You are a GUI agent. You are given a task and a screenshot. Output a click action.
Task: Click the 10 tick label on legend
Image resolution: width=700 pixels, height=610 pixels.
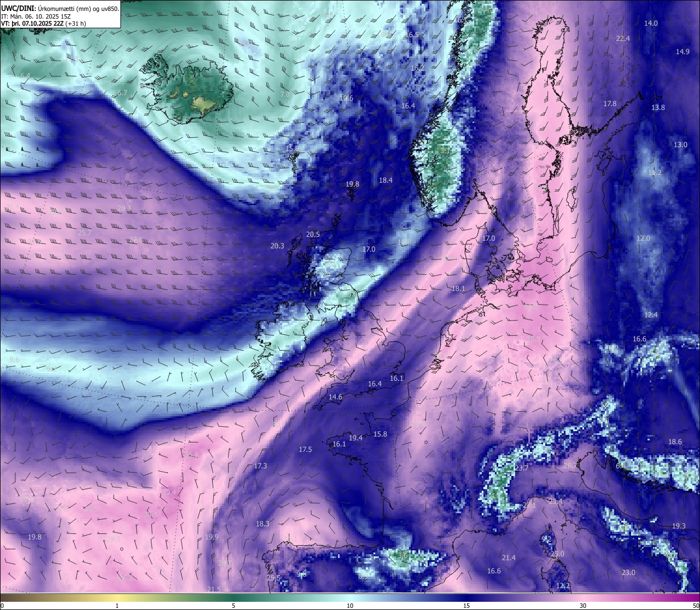pos(350,606)
